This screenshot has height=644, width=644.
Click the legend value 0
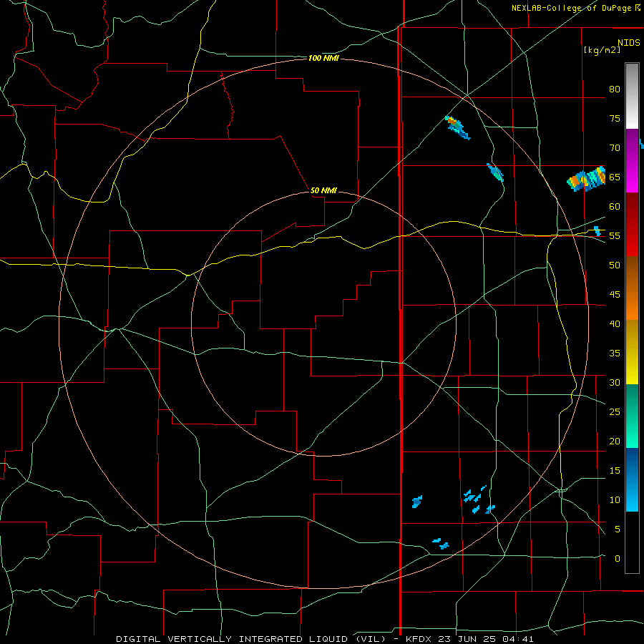[x=618, y=559]
